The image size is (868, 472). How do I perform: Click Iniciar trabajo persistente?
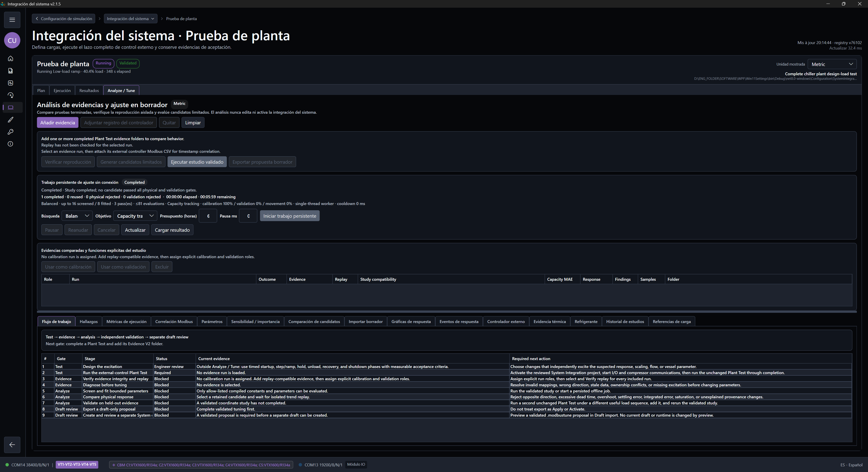(290, 216)
